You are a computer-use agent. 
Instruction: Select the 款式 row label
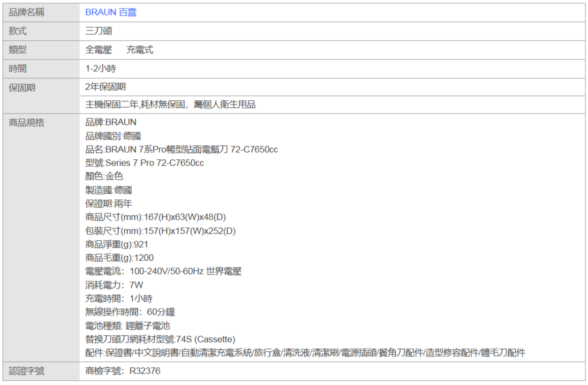coord(17,31)
